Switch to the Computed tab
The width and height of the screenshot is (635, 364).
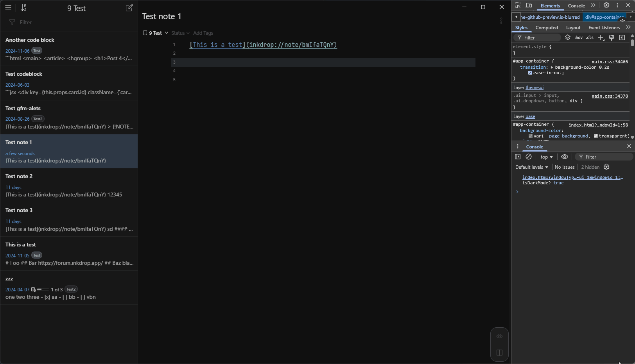pyautogui.click(x=547, y=28)
